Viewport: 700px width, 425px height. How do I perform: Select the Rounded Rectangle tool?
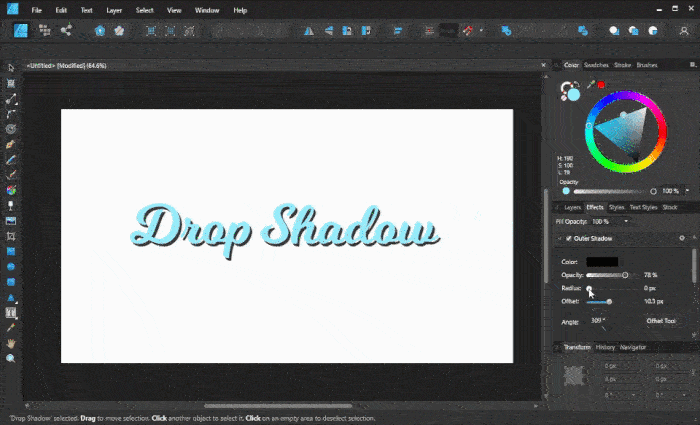pos(11,282)
